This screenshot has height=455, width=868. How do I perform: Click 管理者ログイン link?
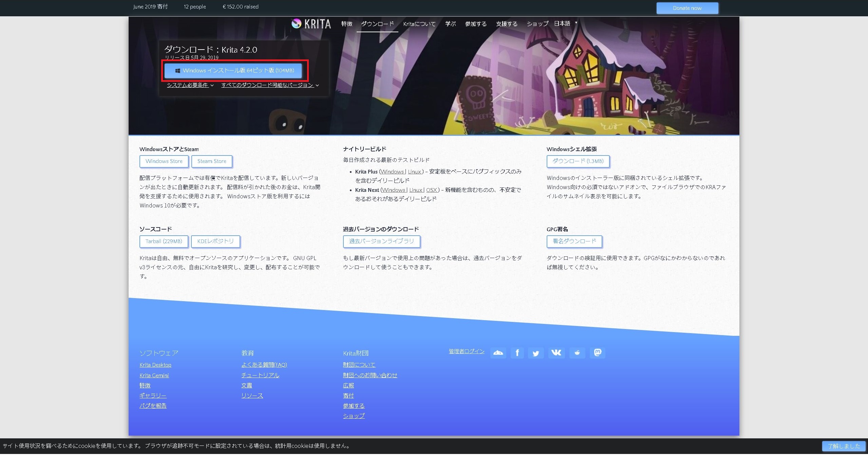tap(467, 351)
